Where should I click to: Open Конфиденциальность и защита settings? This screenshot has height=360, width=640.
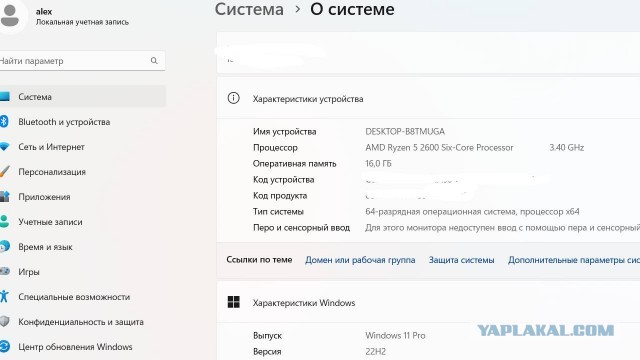point(83,322)
